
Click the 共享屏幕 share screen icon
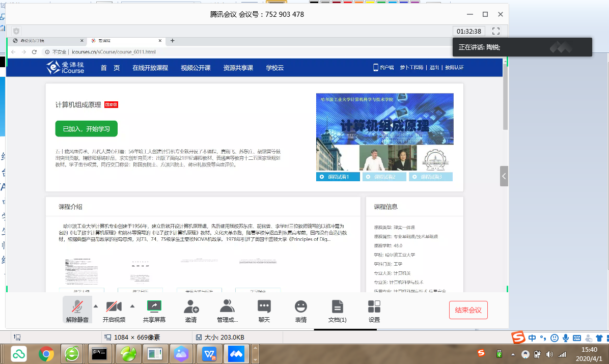coord(154,311)
